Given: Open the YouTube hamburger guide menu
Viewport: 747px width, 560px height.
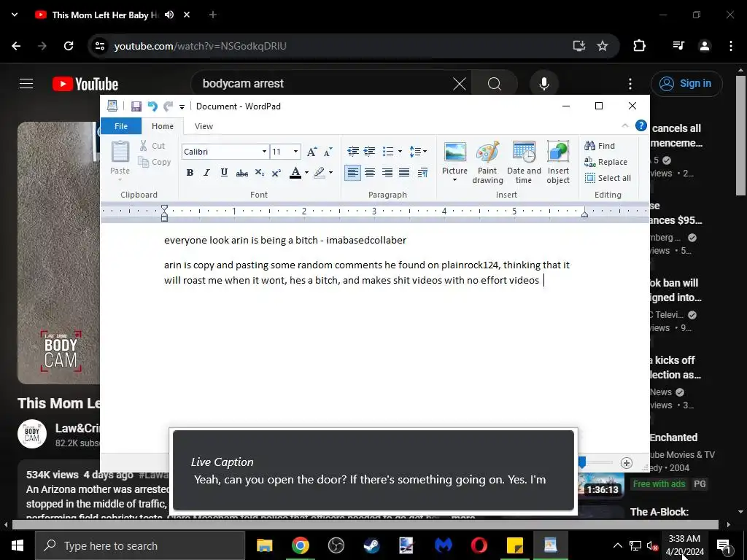Looking at the screenshot, I should coord(26,84).
